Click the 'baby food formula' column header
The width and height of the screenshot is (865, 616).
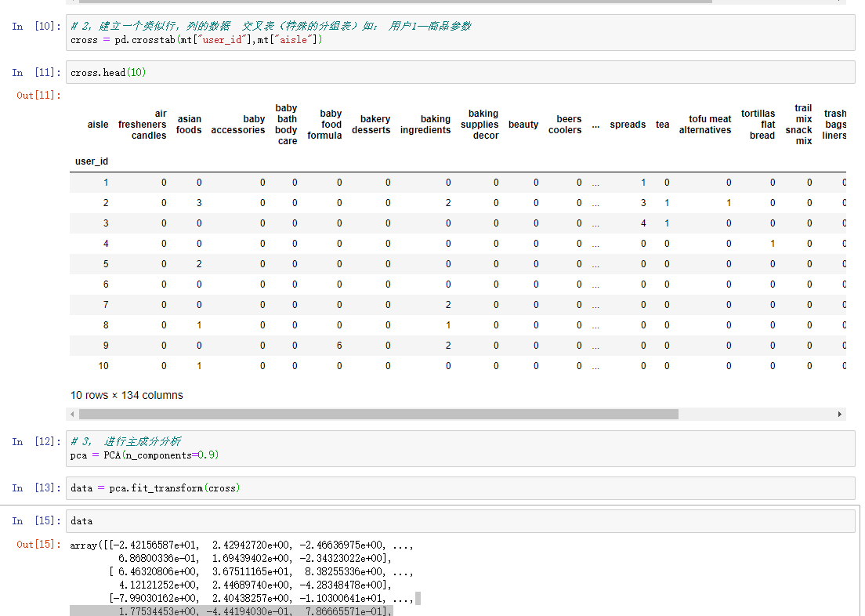(324, 124)
